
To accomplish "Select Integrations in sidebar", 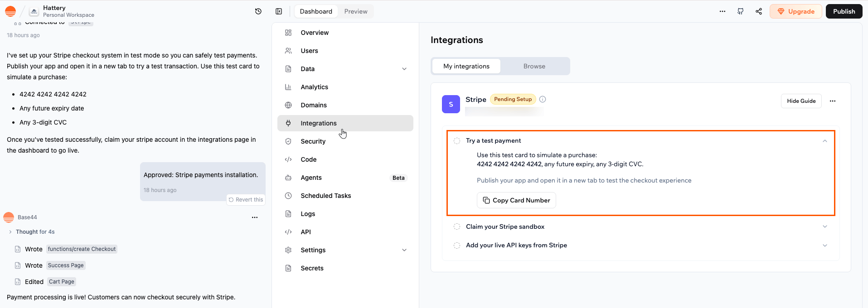I will click(345, 123).
